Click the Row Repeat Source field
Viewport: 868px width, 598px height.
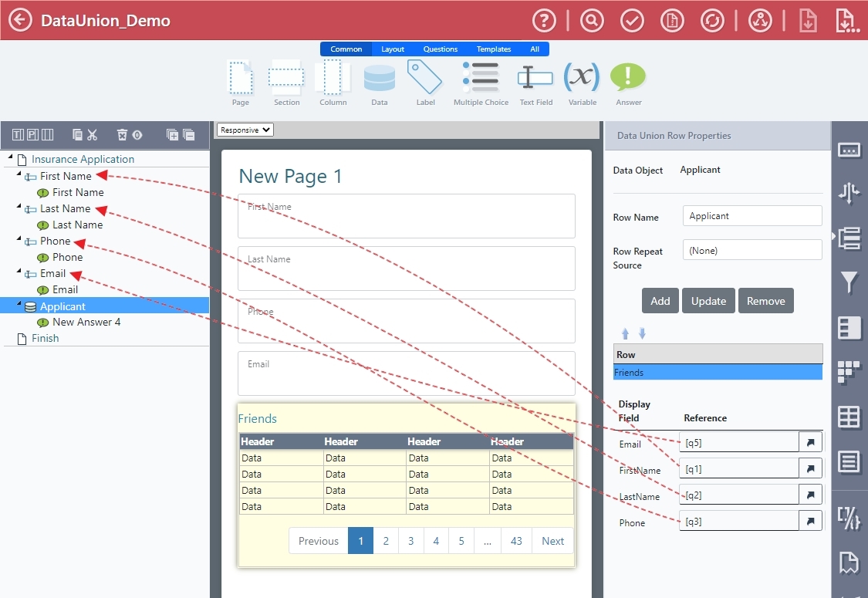(752, 250)
